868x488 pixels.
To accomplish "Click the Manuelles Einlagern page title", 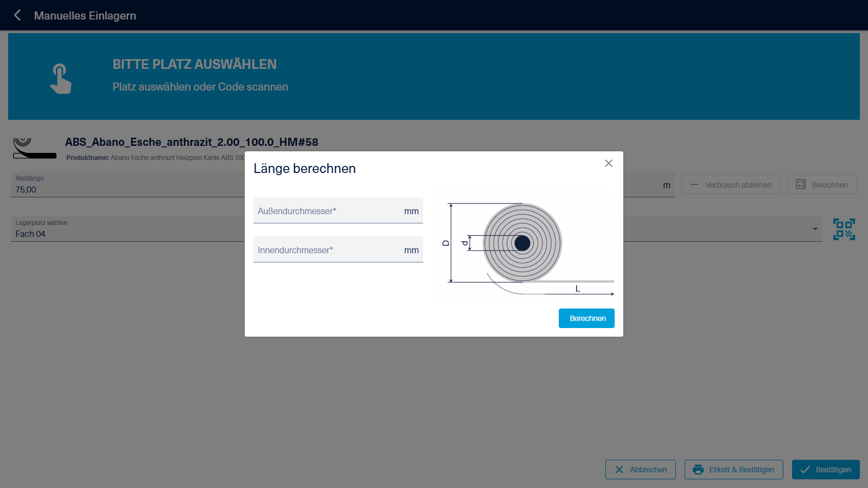I will click(x=85, y=16).
